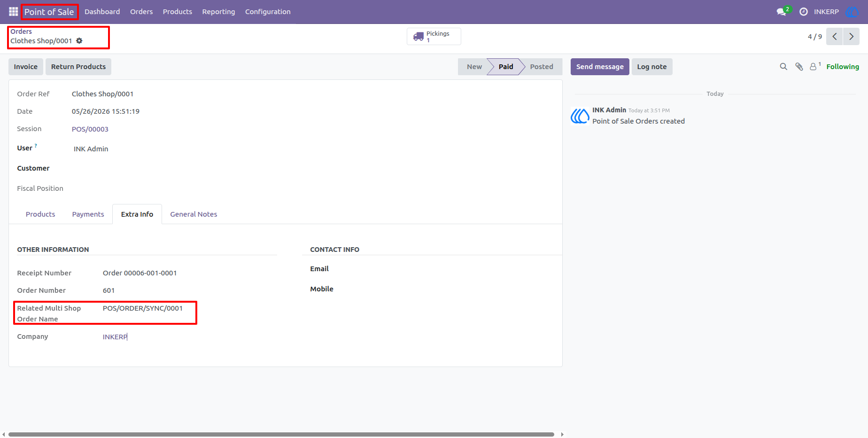Image resolution: width=868 pixels, height=438 pixels.
Task: Click the INKERP company switcher
Action: (826, 12)
